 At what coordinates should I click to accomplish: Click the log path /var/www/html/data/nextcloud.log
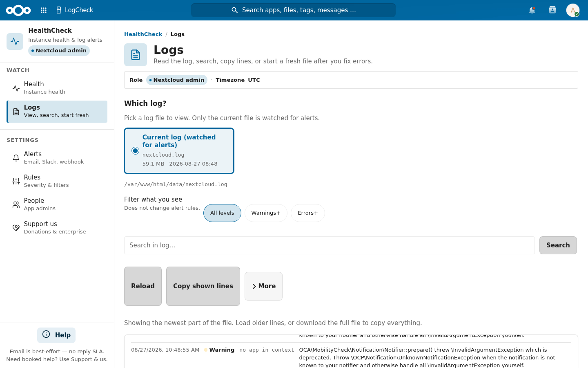click(176, 184)
